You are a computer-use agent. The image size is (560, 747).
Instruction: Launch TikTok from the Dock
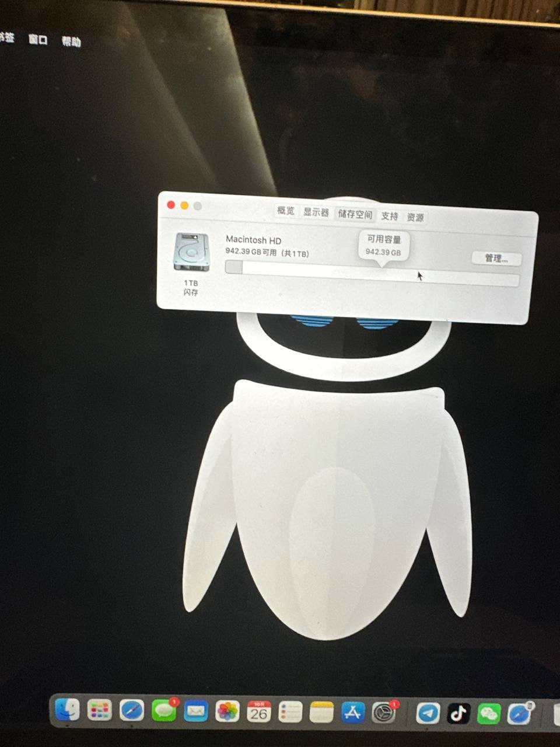coord(459,713)
